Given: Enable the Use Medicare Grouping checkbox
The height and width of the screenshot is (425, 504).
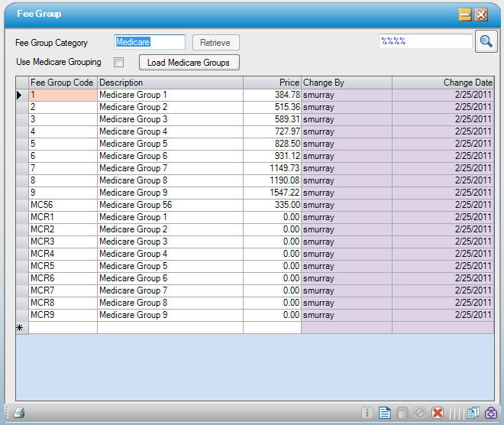Looking at the screenshot, I should click(x=118, y=62).
